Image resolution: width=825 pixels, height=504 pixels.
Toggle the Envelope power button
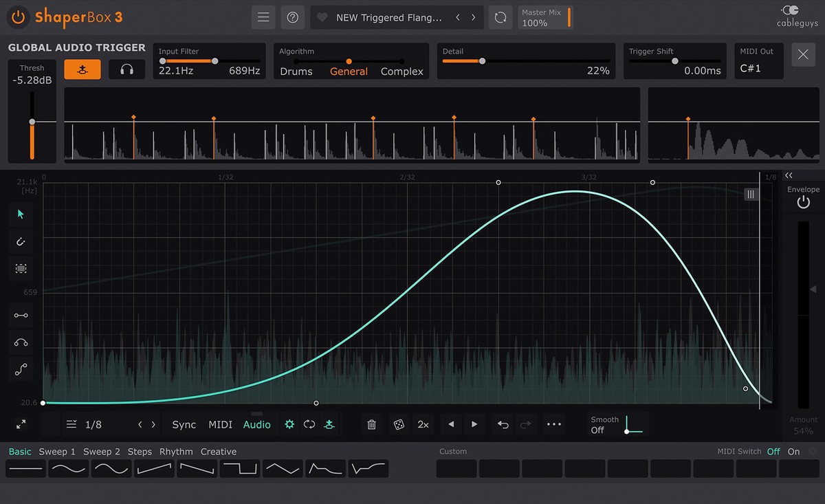click(x=803, y=201)
